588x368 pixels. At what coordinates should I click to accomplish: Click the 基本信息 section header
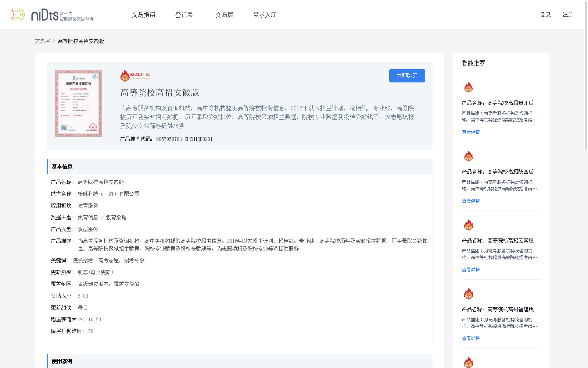[240, 167]
